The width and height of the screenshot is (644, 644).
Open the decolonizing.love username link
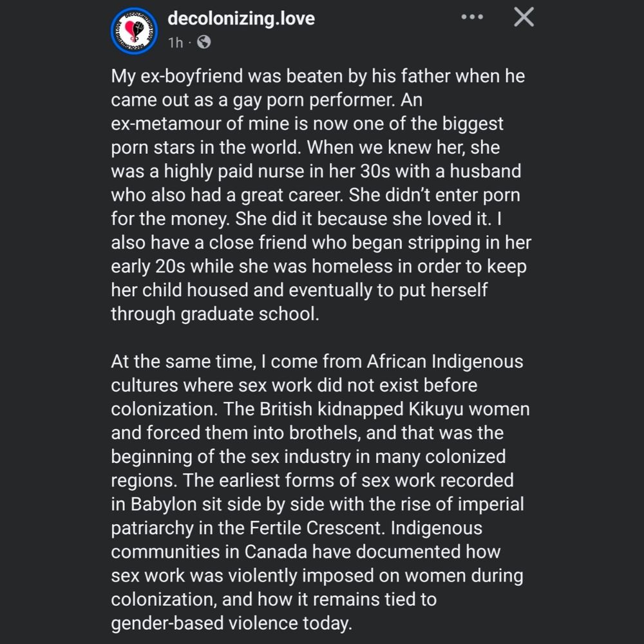(x=241, y=19)
